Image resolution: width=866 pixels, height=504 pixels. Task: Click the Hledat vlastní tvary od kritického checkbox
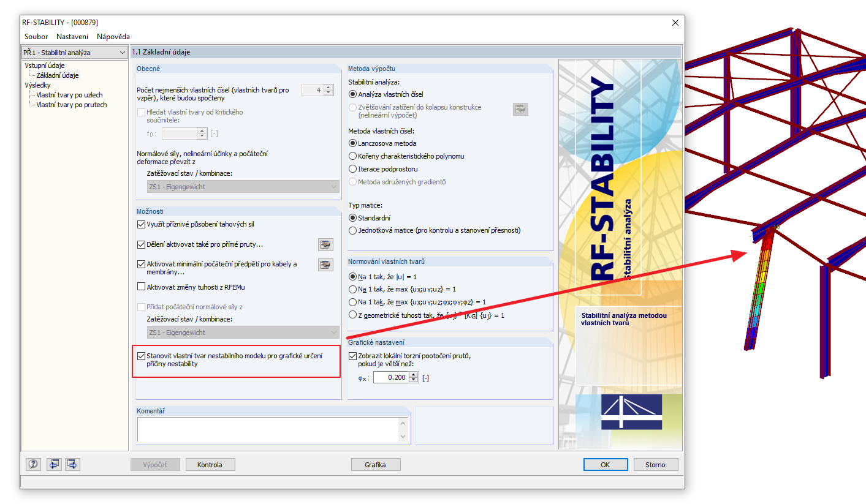pos(142,113)
